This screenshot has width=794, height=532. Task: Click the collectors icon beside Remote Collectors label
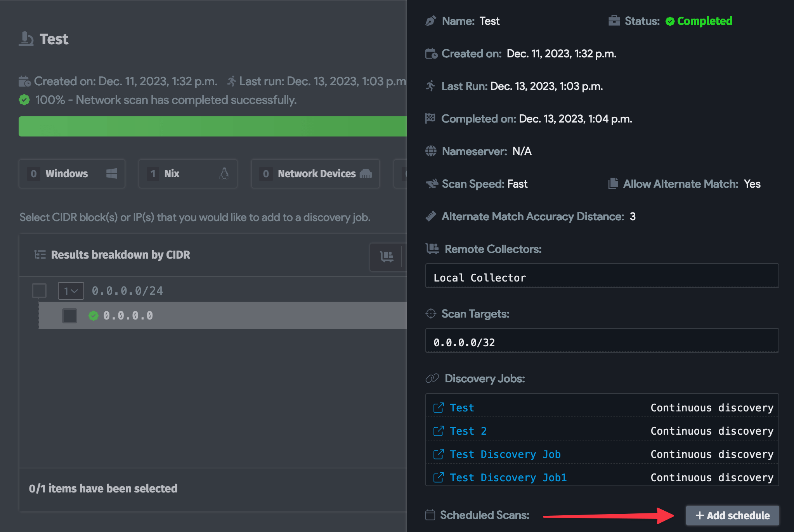click(432, 249)
